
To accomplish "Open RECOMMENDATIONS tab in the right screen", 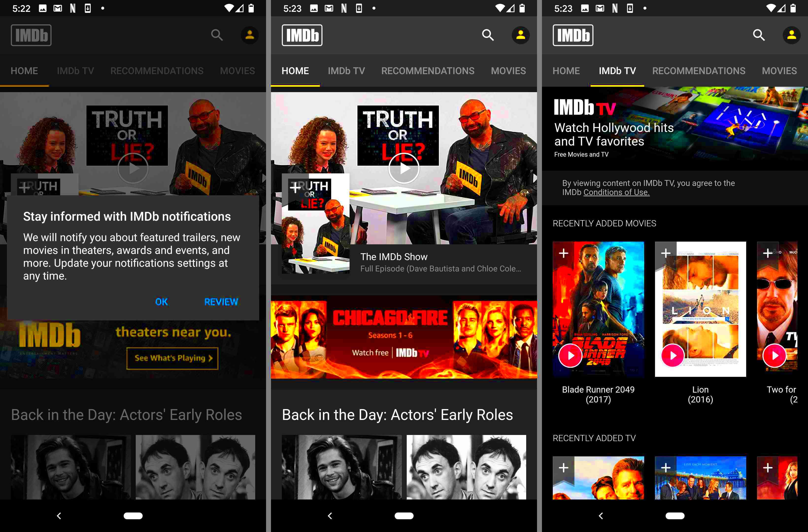I will [699, 71].
